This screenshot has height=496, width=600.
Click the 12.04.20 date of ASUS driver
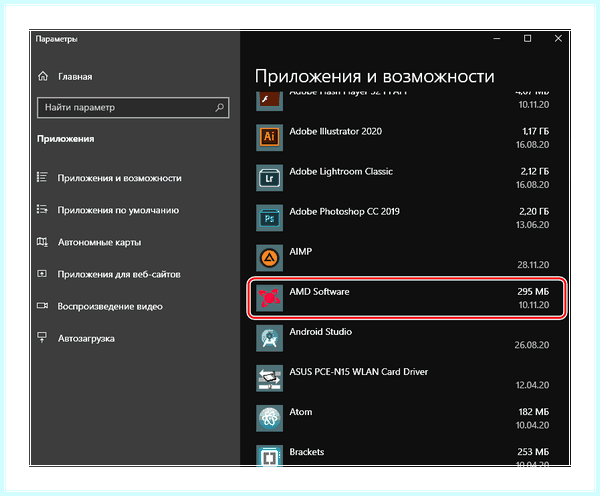[532, 385]
